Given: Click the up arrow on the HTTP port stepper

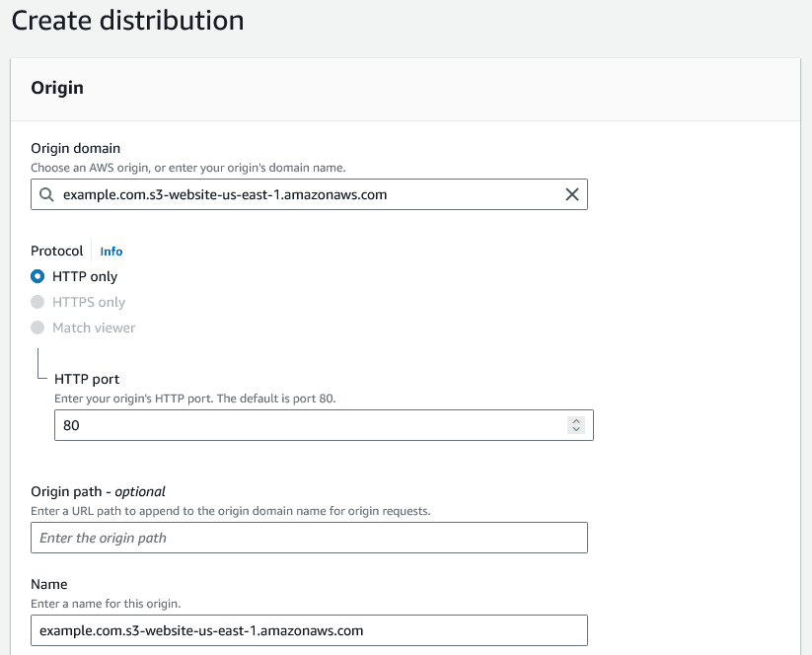Looking at the screenshot, I should 576,420.
